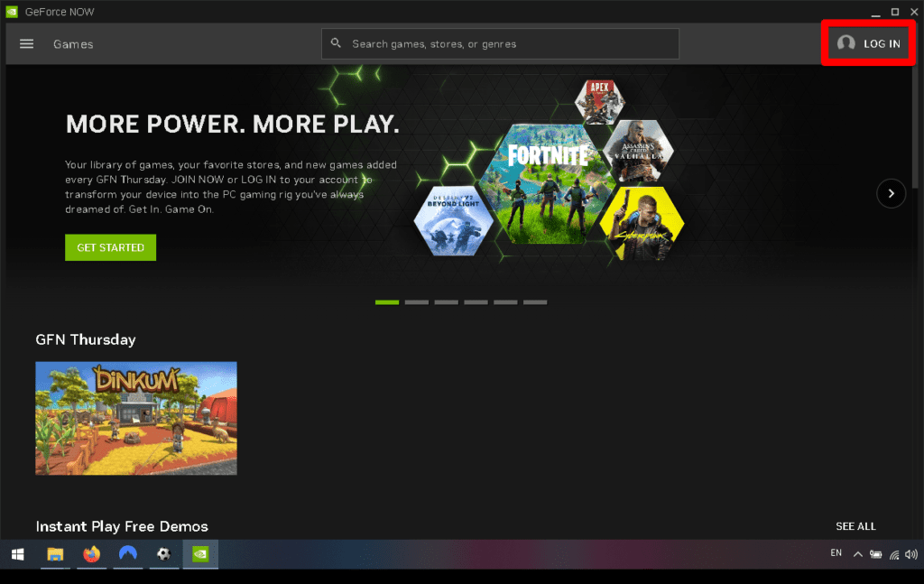Click the battery/power tray icon
924x584 pixels.
click(875, 554)
